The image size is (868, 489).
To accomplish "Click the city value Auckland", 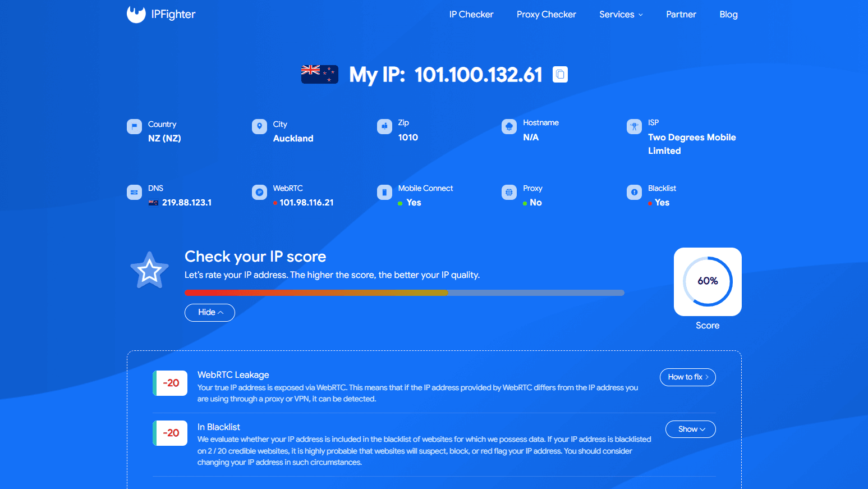I will click(293, 138).
